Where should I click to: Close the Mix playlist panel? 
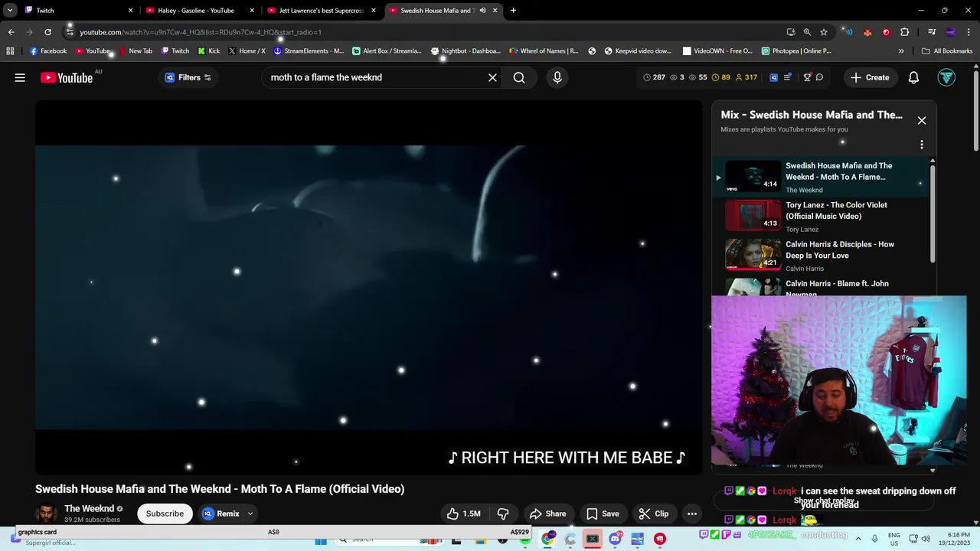pyautogui.click(x=922, y=120)
